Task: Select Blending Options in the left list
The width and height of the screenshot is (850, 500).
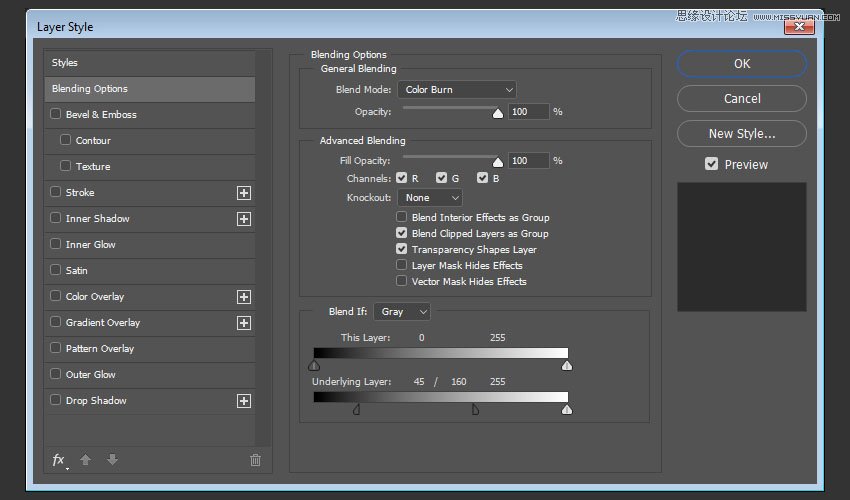Action: tap(149, 89)
